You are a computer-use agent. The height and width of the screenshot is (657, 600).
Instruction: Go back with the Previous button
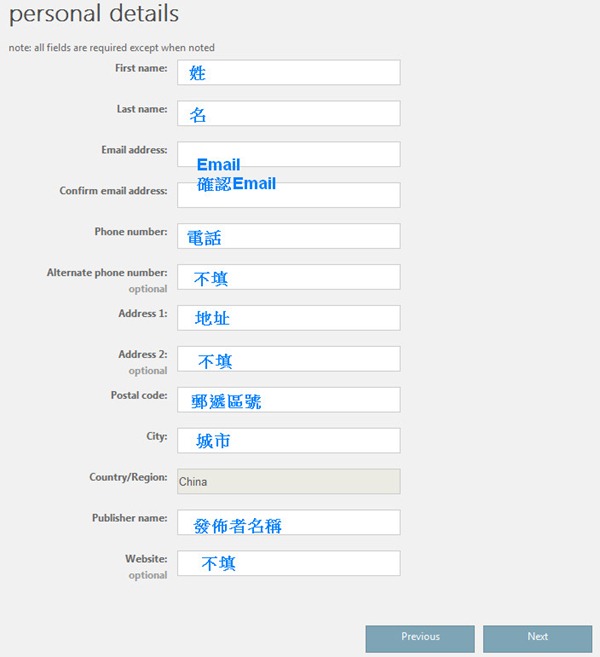(420, 639)
